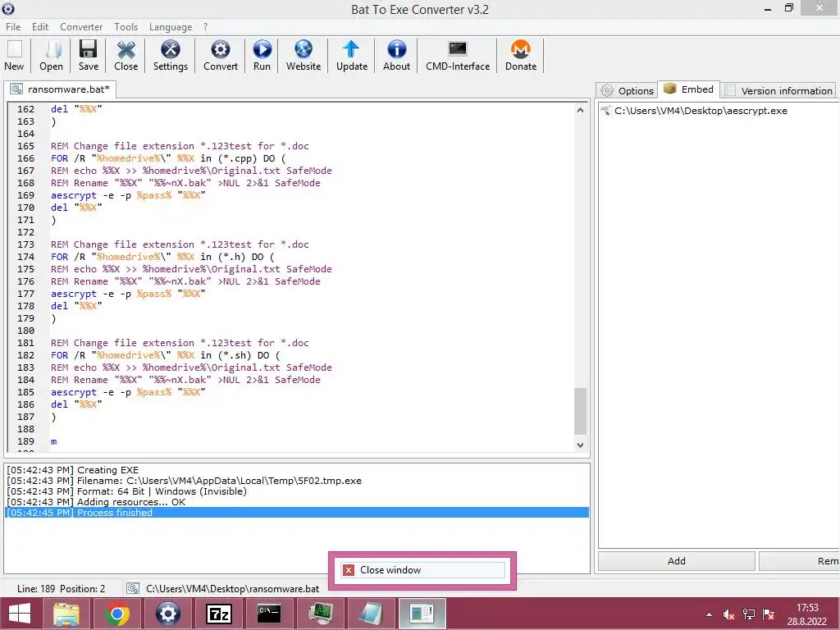Screen dimensions: 840x630
Task: Click the editor scrollbar up arrow
Action: [580, 110]
